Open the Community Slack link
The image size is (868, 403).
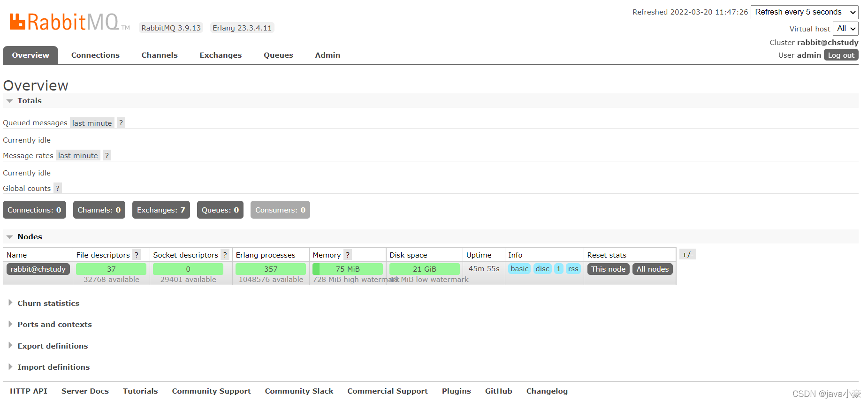pos(299,391)
